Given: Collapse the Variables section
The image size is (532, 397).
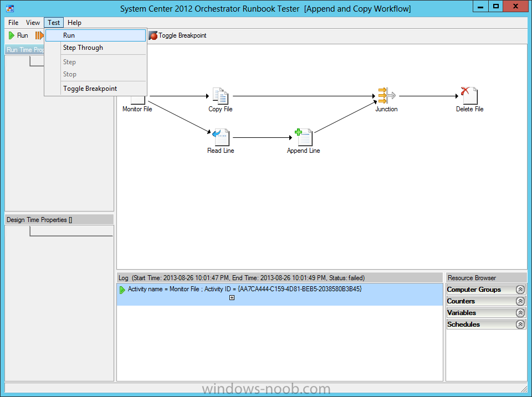Looking at the screenshot, I should point(520,313).
